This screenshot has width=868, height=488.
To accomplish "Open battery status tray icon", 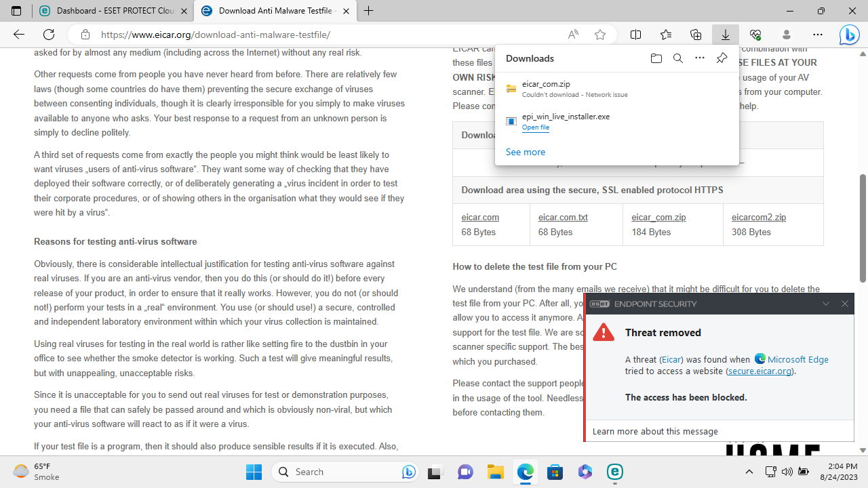I will 804,472.
